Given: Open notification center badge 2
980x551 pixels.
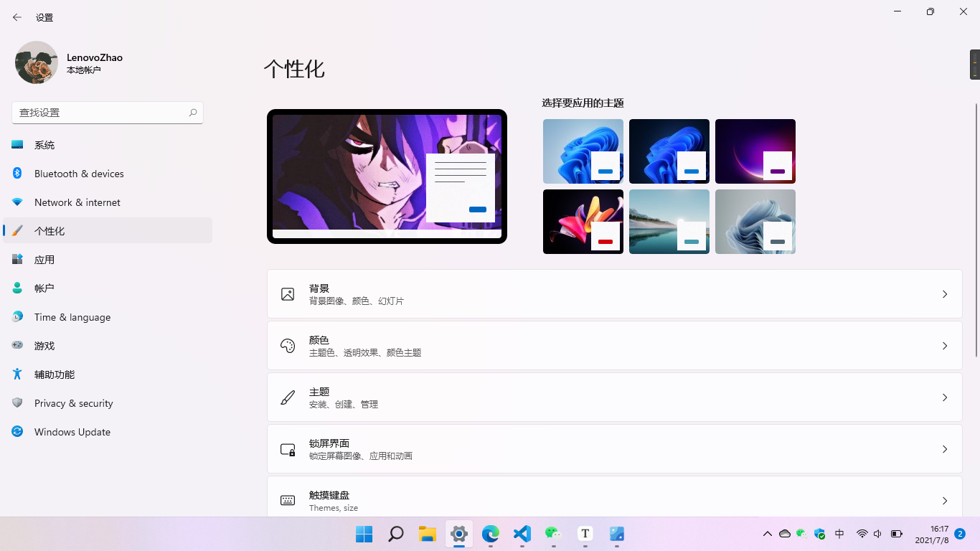Looking at the screenshot, I should [960, 534].
